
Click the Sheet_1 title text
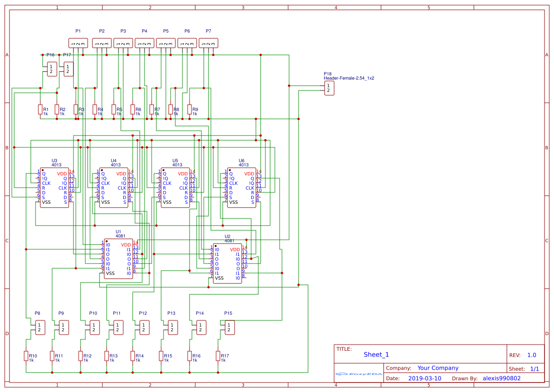click(376, 355)
